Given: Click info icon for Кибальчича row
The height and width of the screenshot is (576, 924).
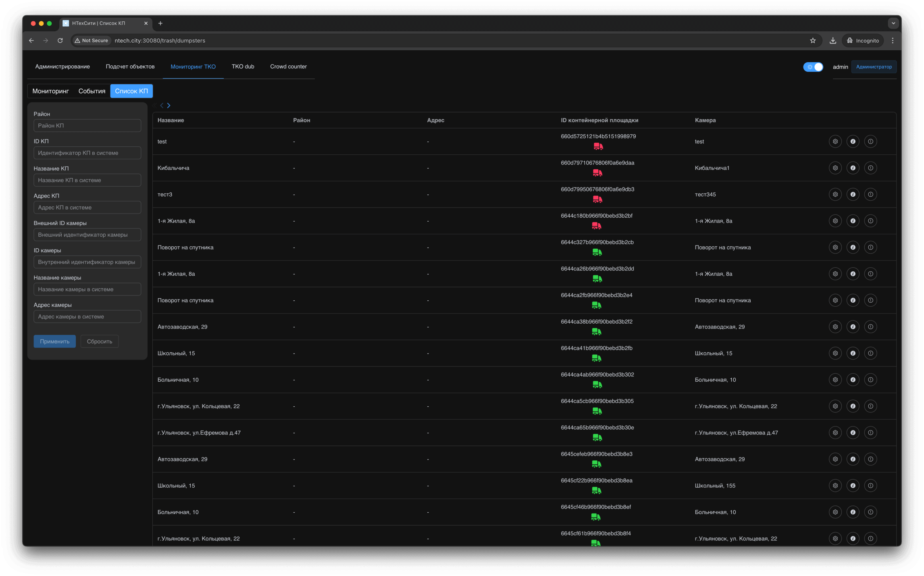Looking at the screenshot, I should point(853,168).
